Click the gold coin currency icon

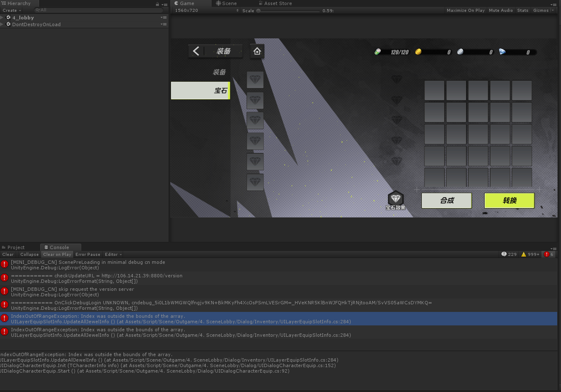click(418, 52)
